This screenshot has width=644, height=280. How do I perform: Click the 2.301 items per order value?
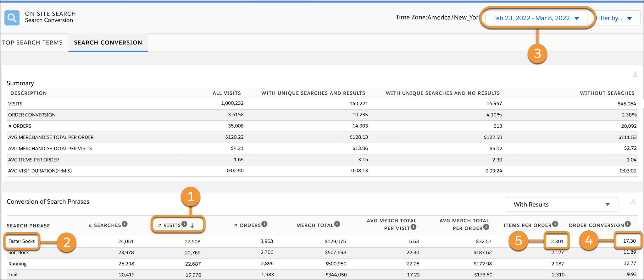pos(557,242)
